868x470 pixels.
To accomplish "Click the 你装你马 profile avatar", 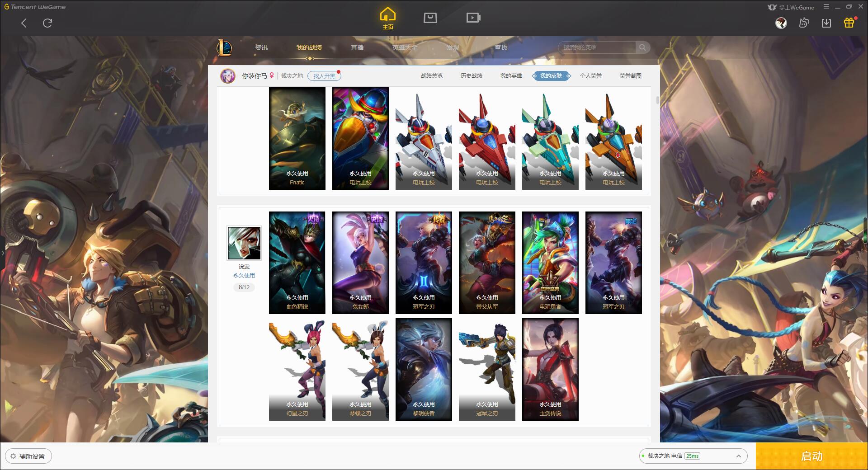I will [x=228, y=76].
